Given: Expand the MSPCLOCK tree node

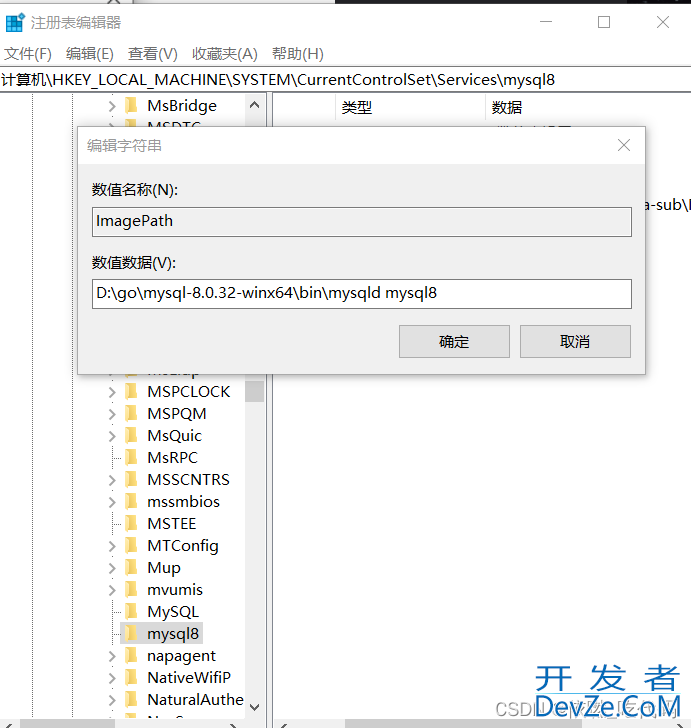Looking at the screenshot, I should (x=112, y=392).
